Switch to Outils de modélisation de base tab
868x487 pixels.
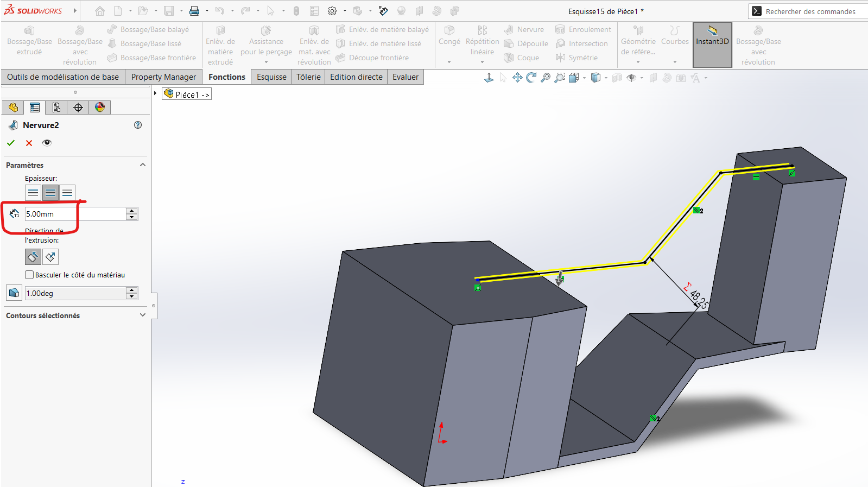tap(63, 77)
